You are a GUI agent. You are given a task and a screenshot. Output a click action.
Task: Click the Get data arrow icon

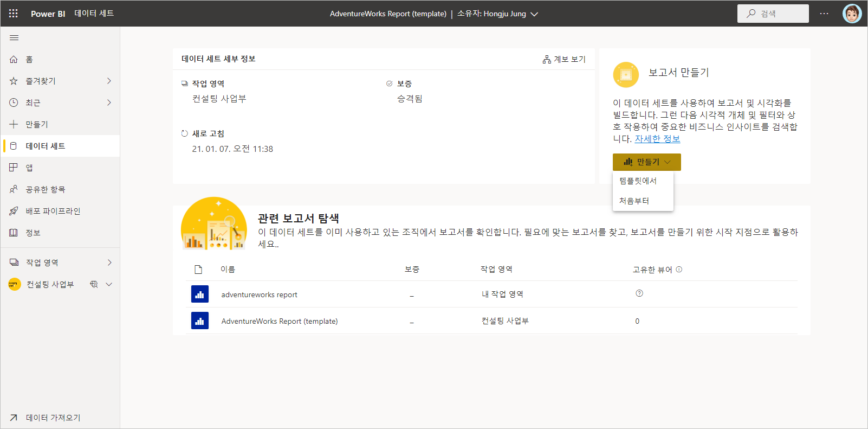14,418
